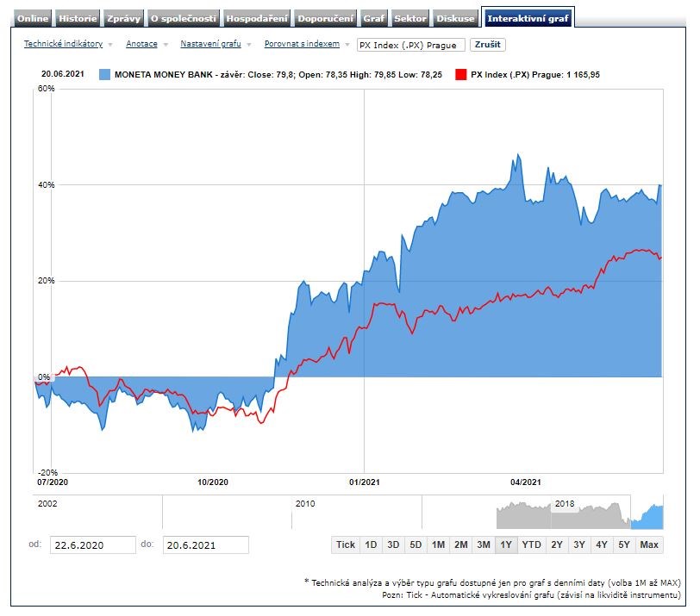
Task: Click the blue MONETA legend swatch
Action: [104, 75]
